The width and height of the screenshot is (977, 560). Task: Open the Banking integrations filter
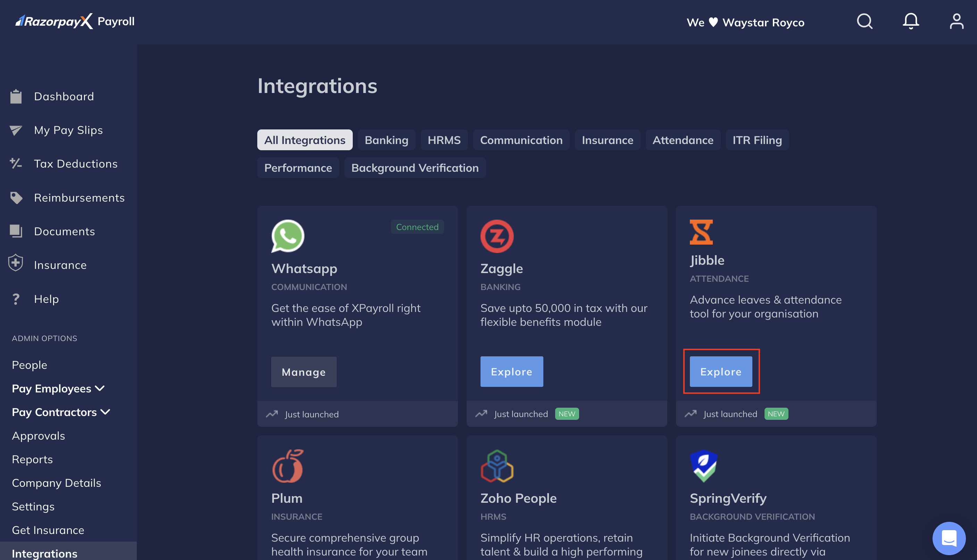386,139
